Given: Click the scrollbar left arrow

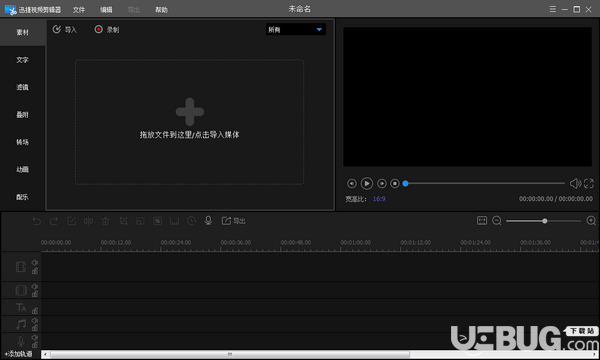Looking at the screenshot, I should (x=45, y=354).
